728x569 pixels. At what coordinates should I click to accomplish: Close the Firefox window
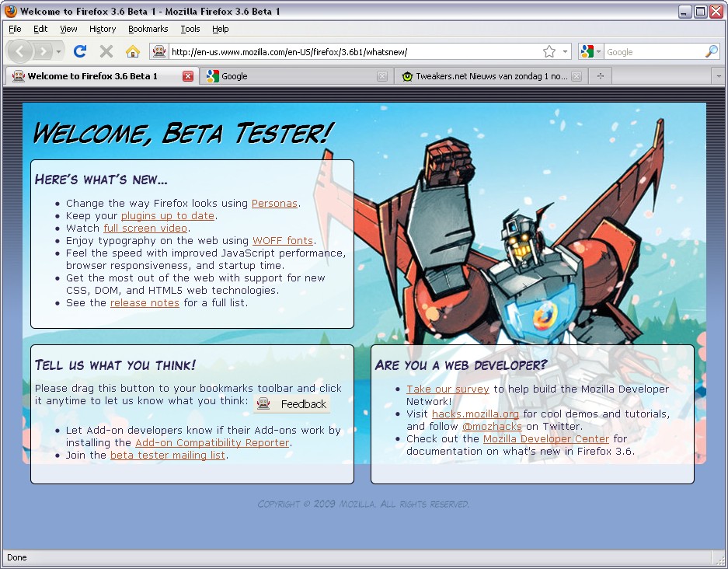point(716,12)
